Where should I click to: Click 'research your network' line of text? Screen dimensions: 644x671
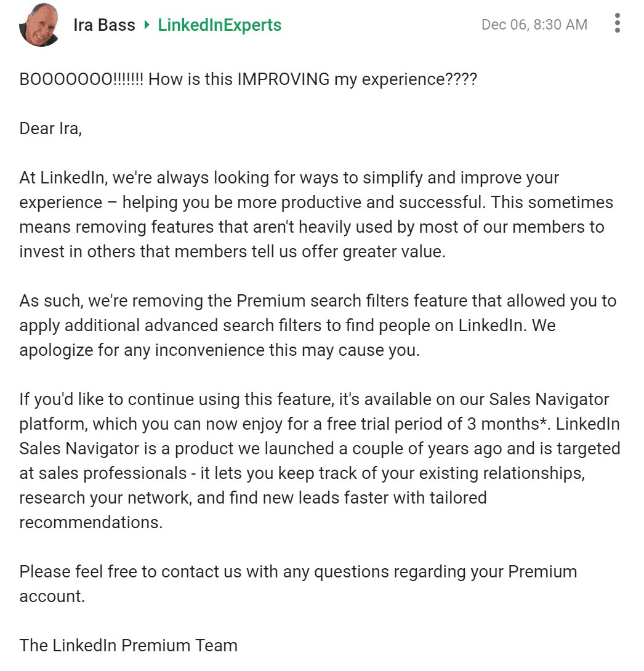tap(253, 497)
